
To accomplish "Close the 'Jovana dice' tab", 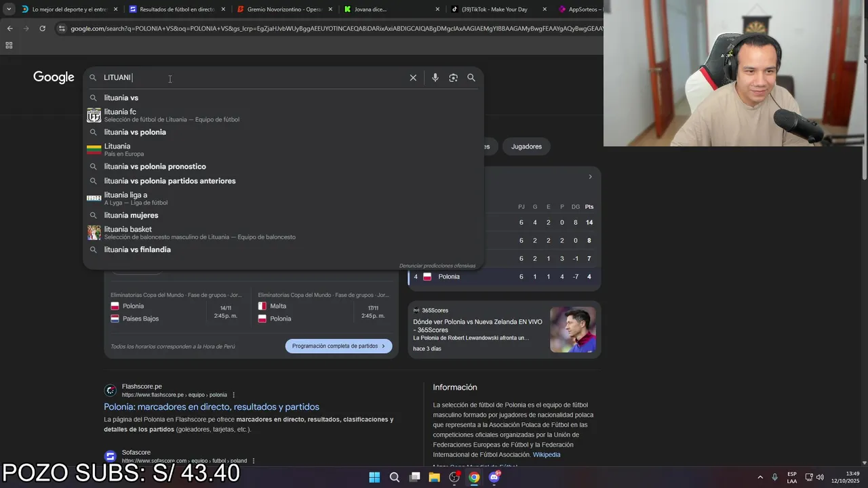I will [x=437, y=9].
